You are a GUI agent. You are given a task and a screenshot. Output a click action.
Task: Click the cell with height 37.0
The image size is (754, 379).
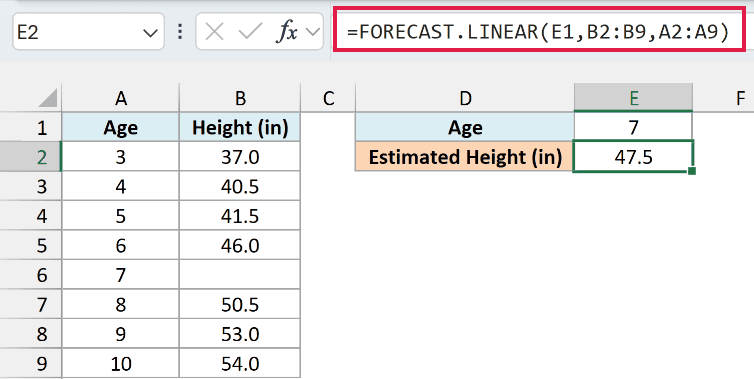pos(240,157)
